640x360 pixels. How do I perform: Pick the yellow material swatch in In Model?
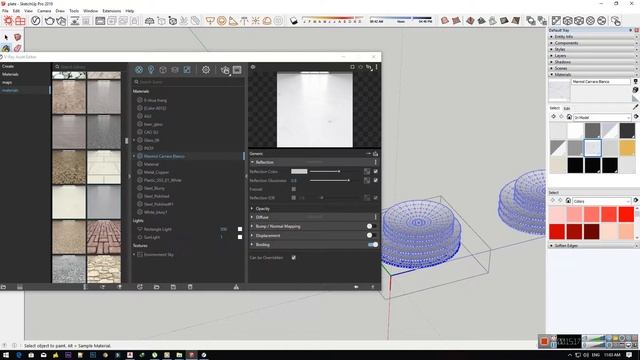tap(627, 148)
